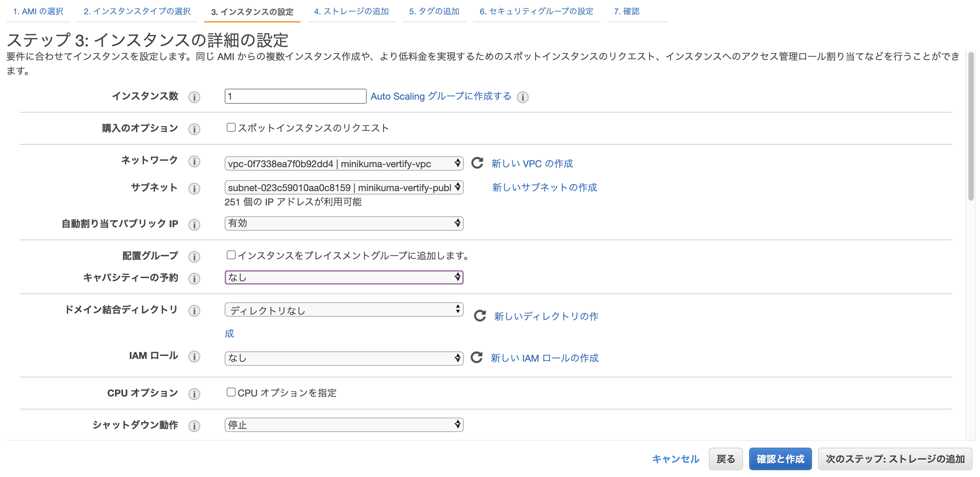Click the info icon next to Auto Scaling link
980x477 pixels.
(x=523, y=98)
